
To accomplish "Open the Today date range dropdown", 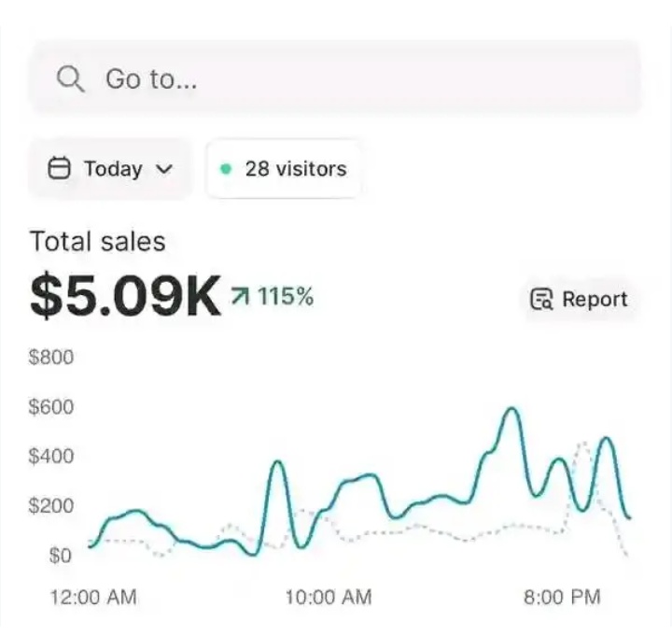I will tap(110, 169).
